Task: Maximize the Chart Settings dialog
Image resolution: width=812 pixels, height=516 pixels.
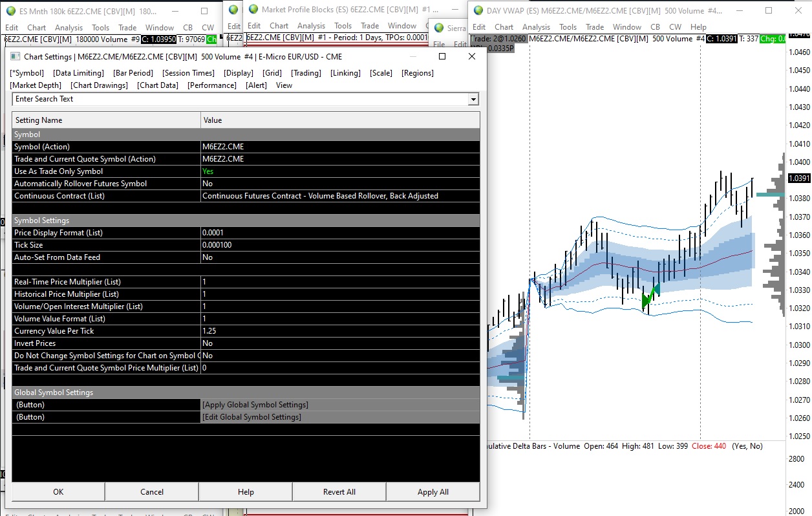Action: click(442, 56)
